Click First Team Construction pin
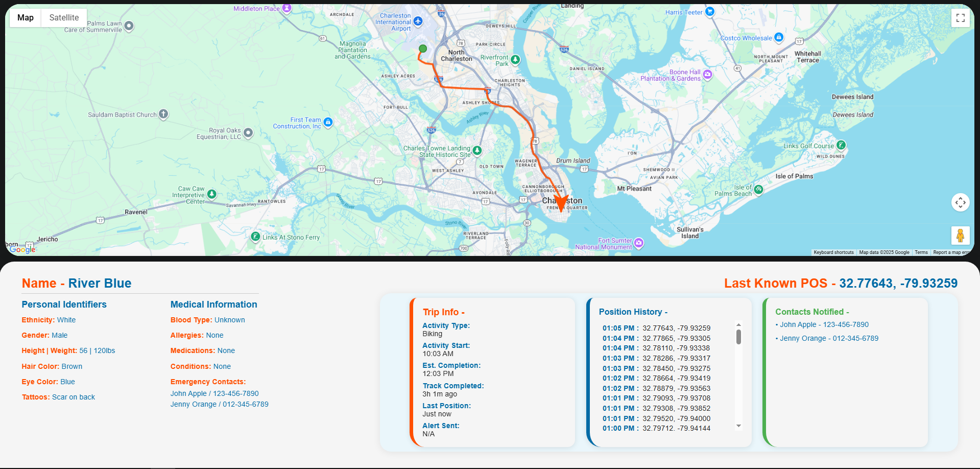 (328, 122)
